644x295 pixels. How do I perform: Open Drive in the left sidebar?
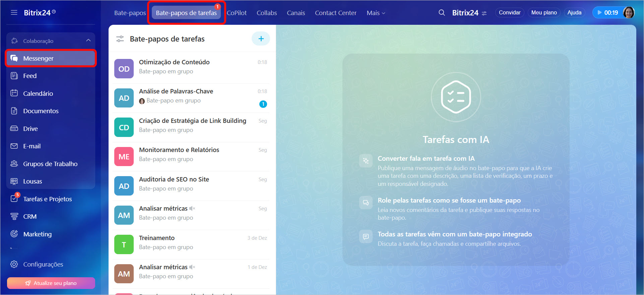30,129
